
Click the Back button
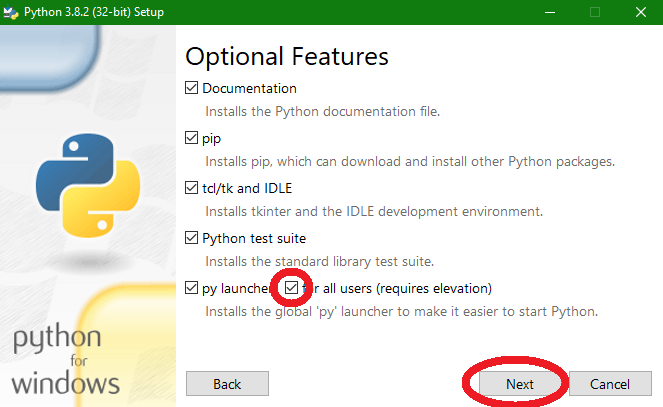(x=227, y=384)
